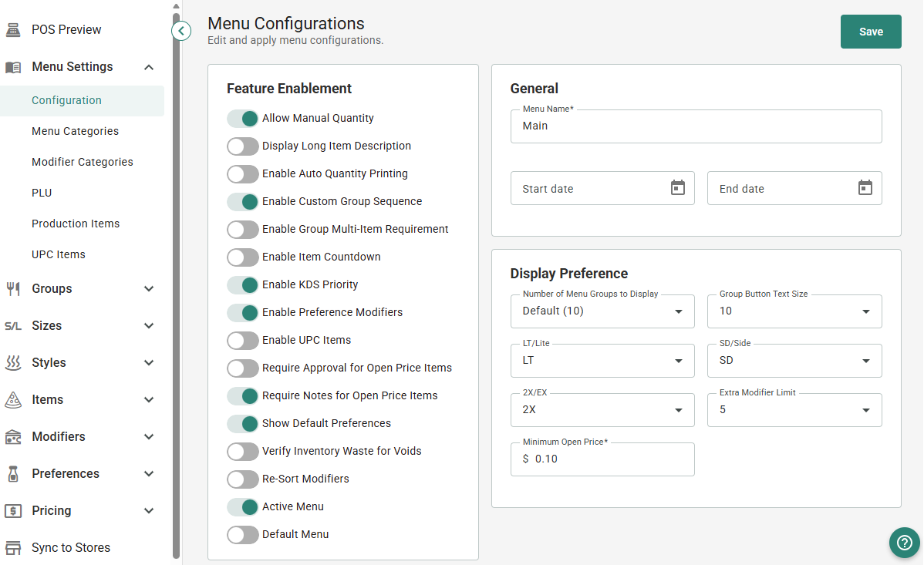Collapse sidebar with the round arrow button

pos(181,31)
